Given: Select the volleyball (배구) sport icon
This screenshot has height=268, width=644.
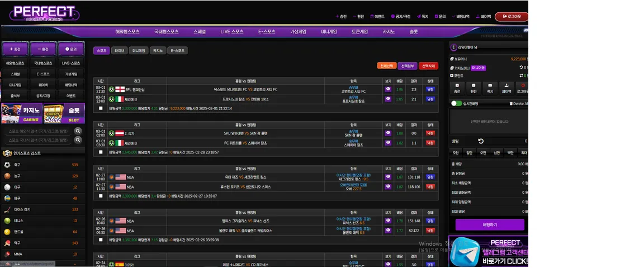Looking at the screenshot, I should pos(7,198).
